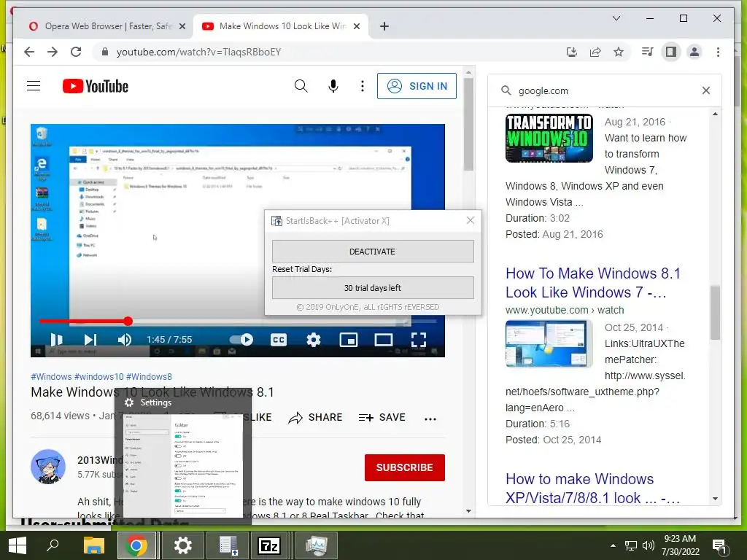Open the #windows10 hashtag link

click(x=99, y=377)
